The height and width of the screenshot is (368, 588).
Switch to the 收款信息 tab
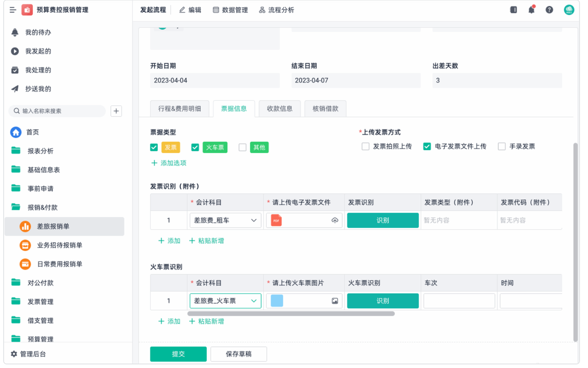click(279, 109)
